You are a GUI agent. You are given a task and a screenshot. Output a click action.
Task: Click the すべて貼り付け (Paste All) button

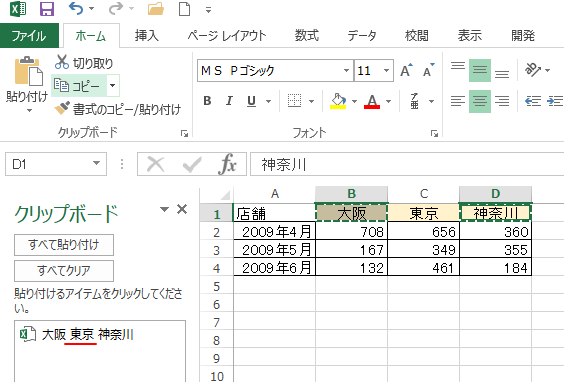pos(64,245)
